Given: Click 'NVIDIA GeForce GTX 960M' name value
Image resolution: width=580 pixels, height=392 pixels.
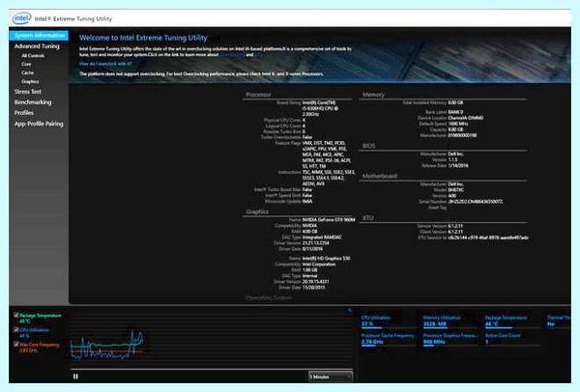Looking at the screenshot, I should [x=329, y=219].
